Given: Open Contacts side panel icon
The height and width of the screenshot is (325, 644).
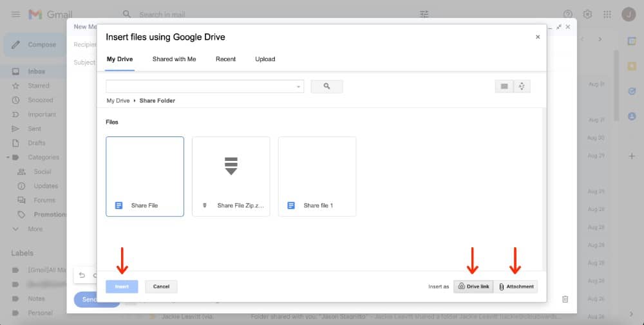Looking at the screenshot, I should pos(632,116).
